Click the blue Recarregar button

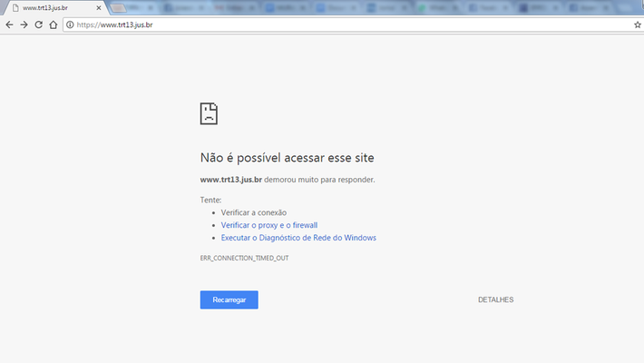click(x=229, y=299)
